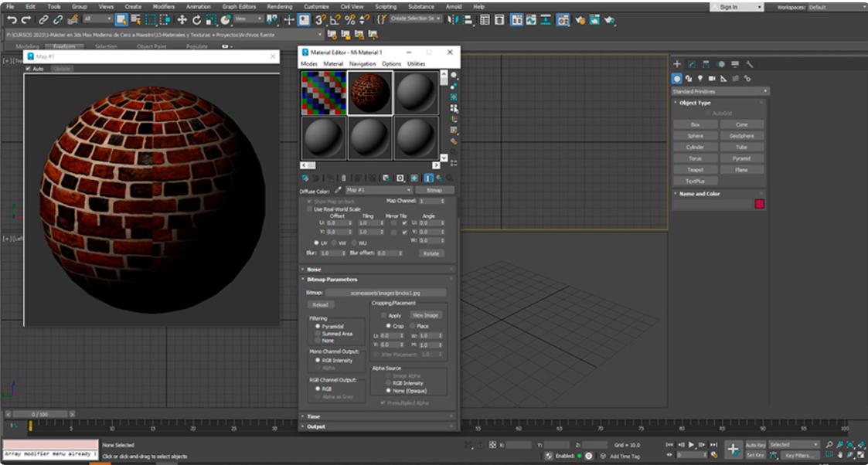Click the View Image button
Image resolution: width=868 pixels, height=465 pixels.
(x=425, y=315)
